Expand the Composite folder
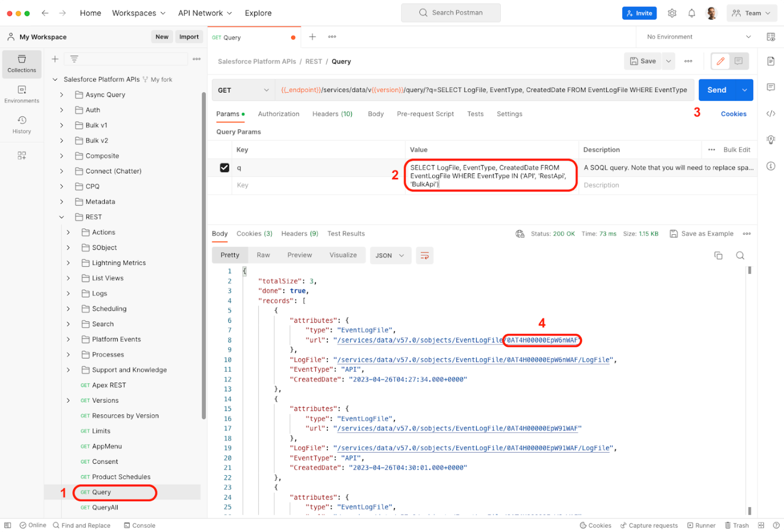784x532 pixels. pyautogui.click(x=62, y=156)
